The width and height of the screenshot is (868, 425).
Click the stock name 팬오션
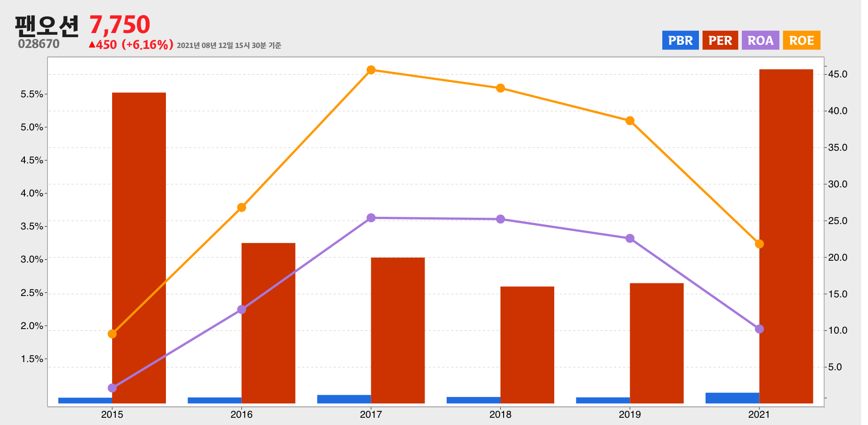tap(47, 26)
